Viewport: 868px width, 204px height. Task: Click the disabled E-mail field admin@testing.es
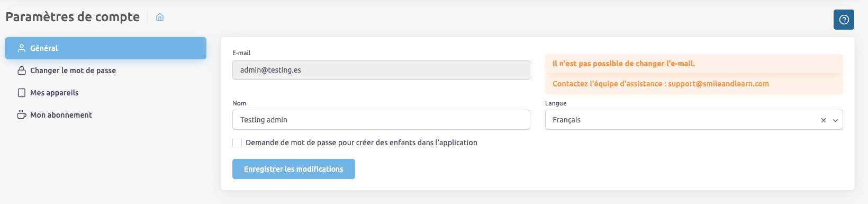tap(381, 70)
